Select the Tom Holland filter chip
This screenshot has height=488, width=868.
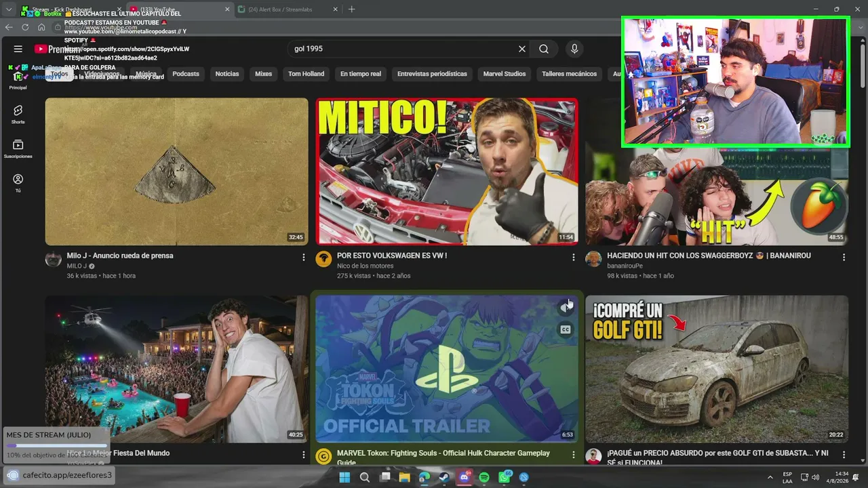(x=306, y=74)
